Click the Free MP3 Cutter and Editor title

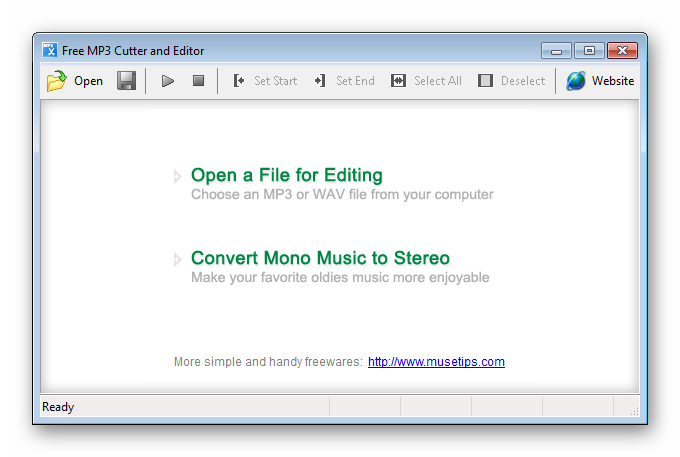[133, 51]
